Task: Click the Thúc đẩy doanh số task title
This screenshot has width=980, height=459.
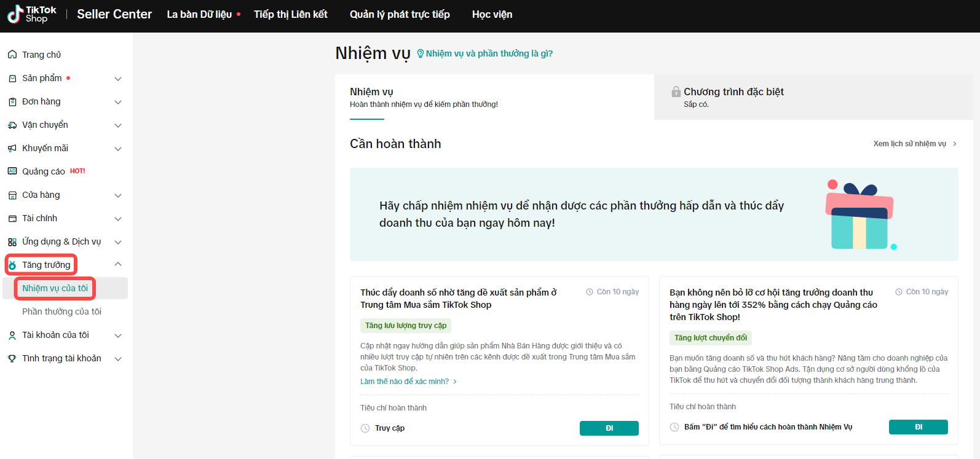Action: pyautogui.click(x=459, y=299)
